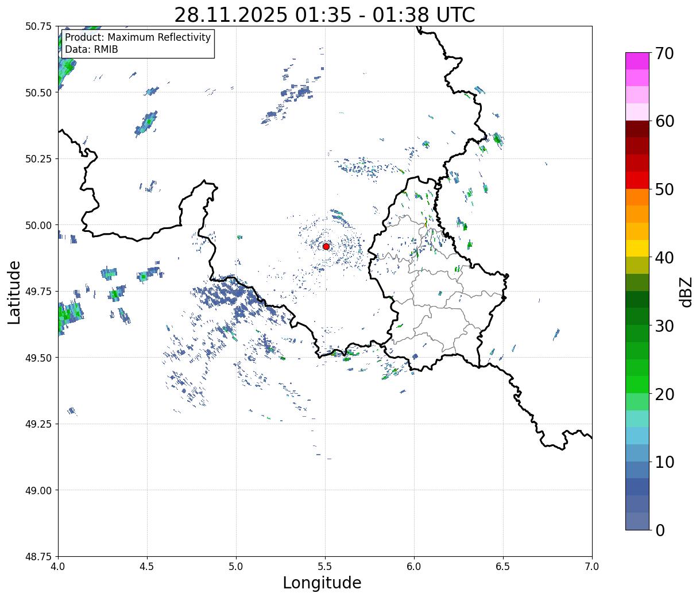Click the latitude tick label "50.25"
This screenshot has width=700, height=597.
38,159
